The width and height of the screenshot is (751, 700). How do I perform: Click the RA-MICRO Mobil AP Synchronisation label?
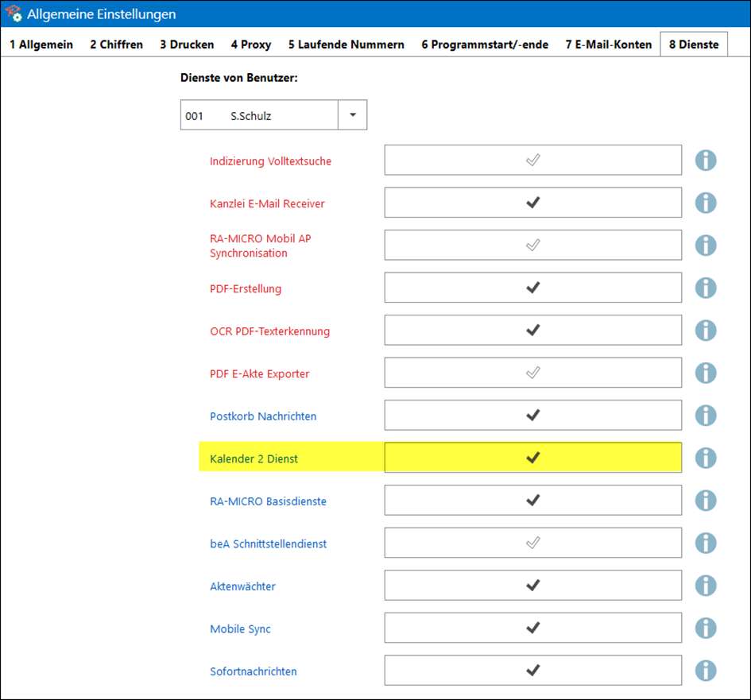[x=260, y=246]
